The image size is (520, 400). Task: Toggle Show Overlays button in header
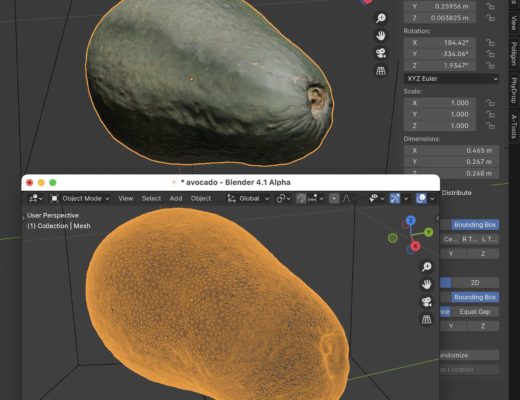pyautogui.click(x=421, y=199)
